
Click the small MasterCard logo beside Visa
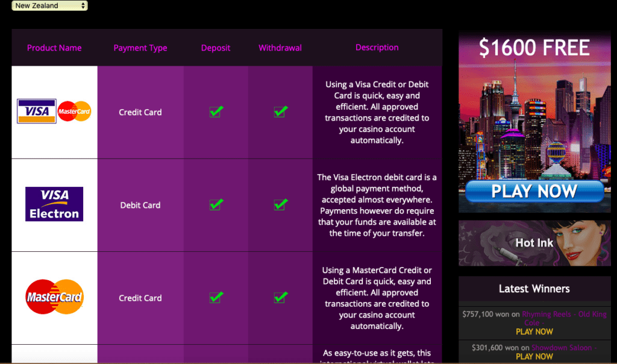75,111
